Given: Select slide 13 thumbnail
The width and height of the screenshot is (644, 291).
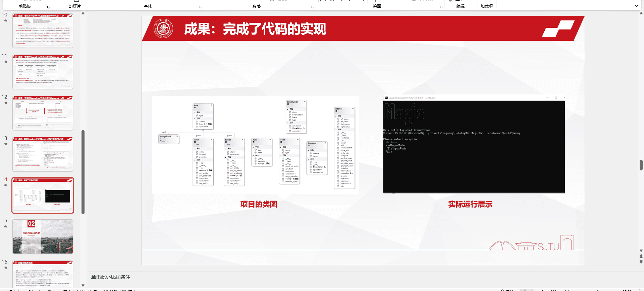Looking at the screenshot, I should tap(43, 154).
